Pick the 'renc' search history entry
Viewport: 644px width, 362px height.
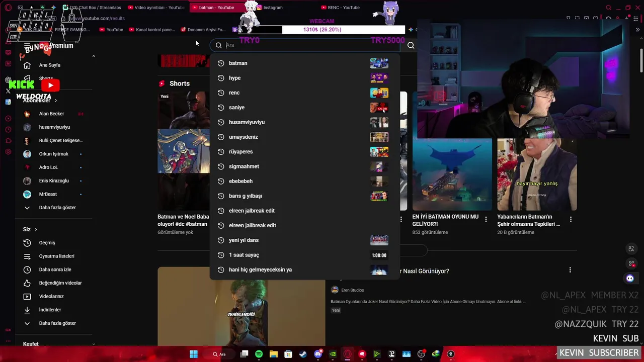[305, 93]
